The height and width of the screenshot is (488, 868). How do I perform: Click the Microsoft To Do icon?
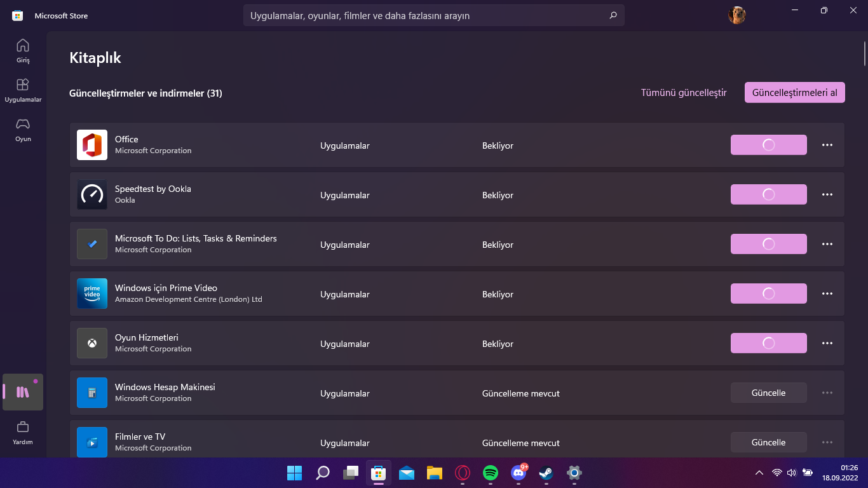click(92, 244)
